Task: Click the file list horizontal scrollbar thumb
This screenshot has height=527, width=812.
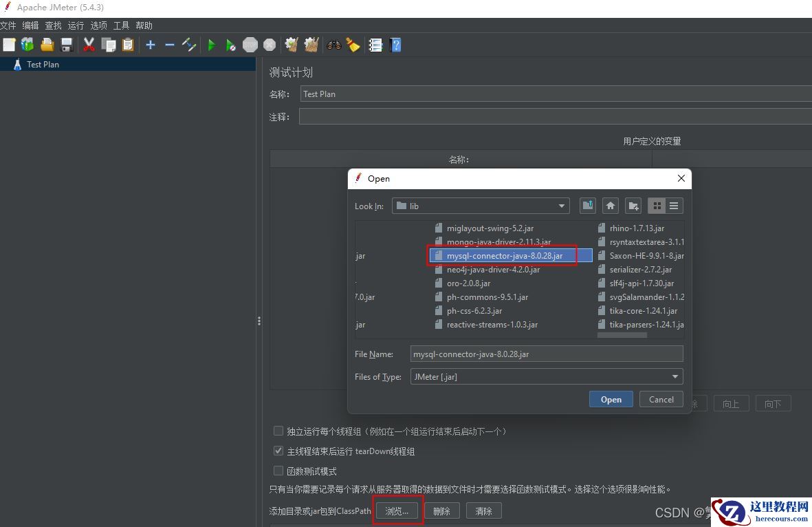Action: pos(622,335)
